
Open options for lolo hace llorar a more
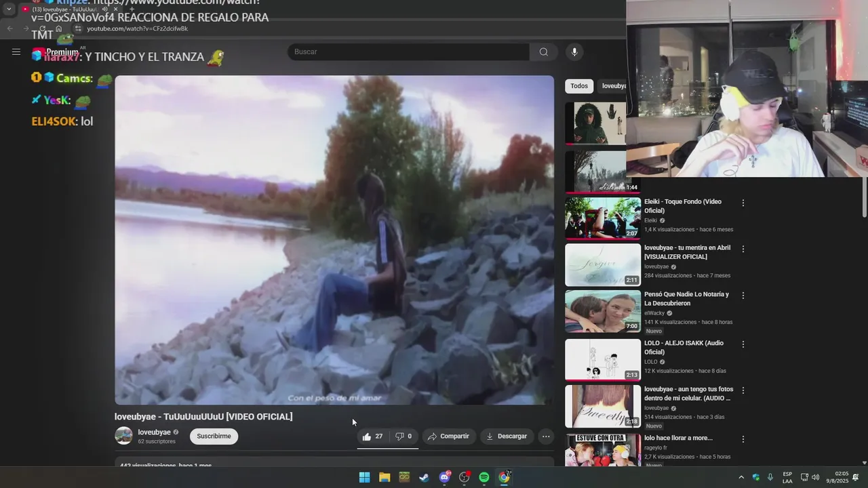(x=743, y=439)
